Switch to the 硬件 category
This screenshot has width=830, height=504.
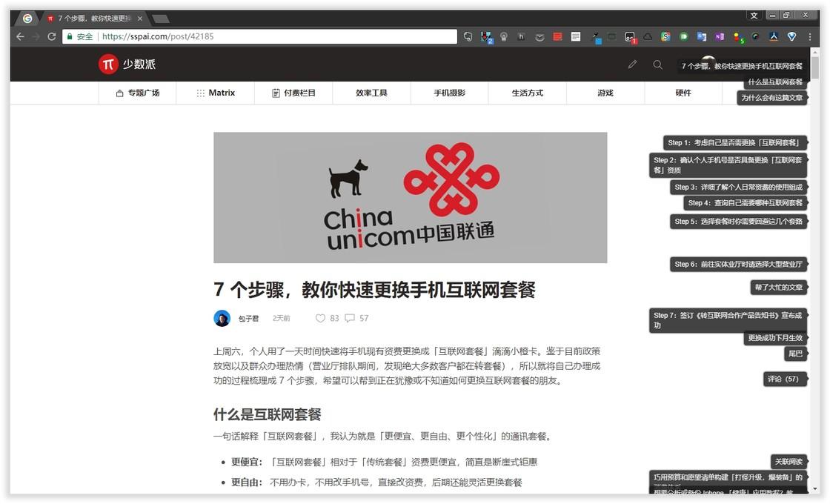683,93
